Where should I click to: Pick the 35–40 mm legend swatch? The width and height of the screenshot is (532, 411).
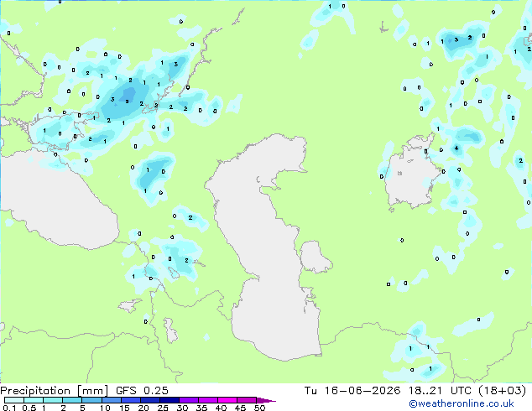(207, 400)
